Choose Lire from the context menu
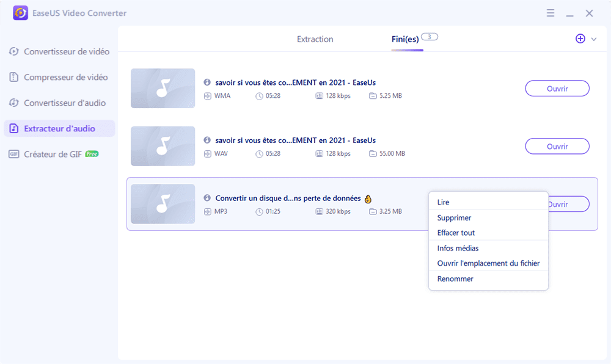Viewport: 611px width, 364px height. [444, 202]
